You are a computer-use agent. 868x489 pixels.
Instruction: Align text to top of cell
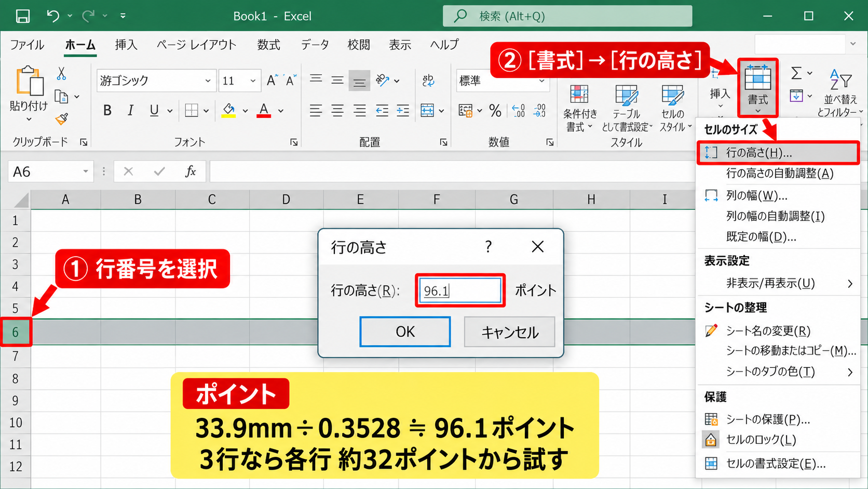[316, 80]
